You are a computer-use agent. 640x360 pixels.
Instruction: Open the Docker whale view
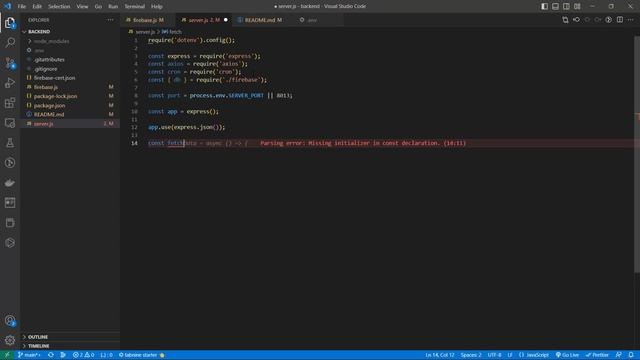point(10,182)
